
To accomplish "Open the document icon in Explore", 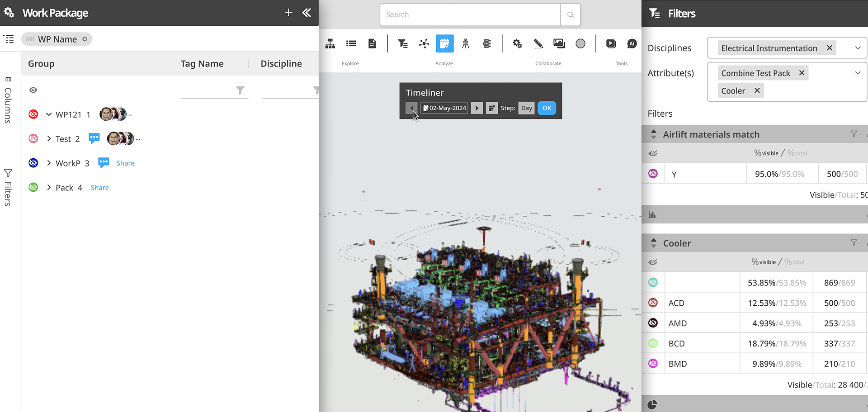I will pyautogui.click(x=372, y=44).
